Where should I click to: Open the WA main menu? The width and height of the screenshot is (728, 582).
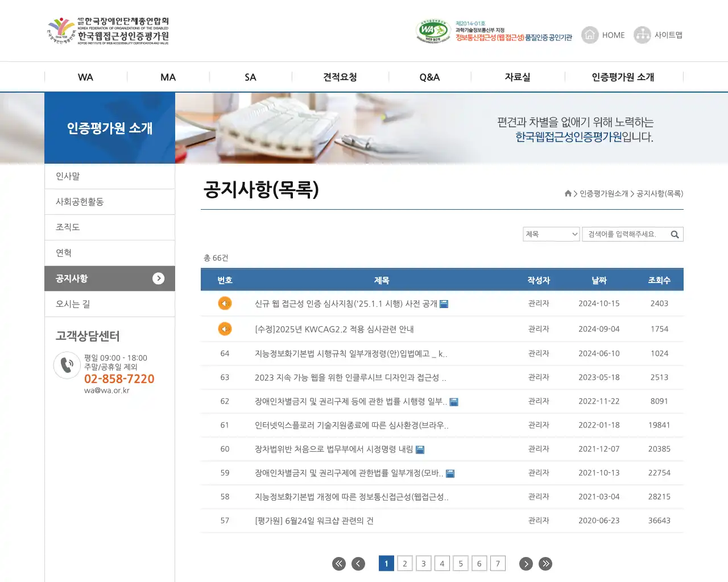(x=85, y=77)
